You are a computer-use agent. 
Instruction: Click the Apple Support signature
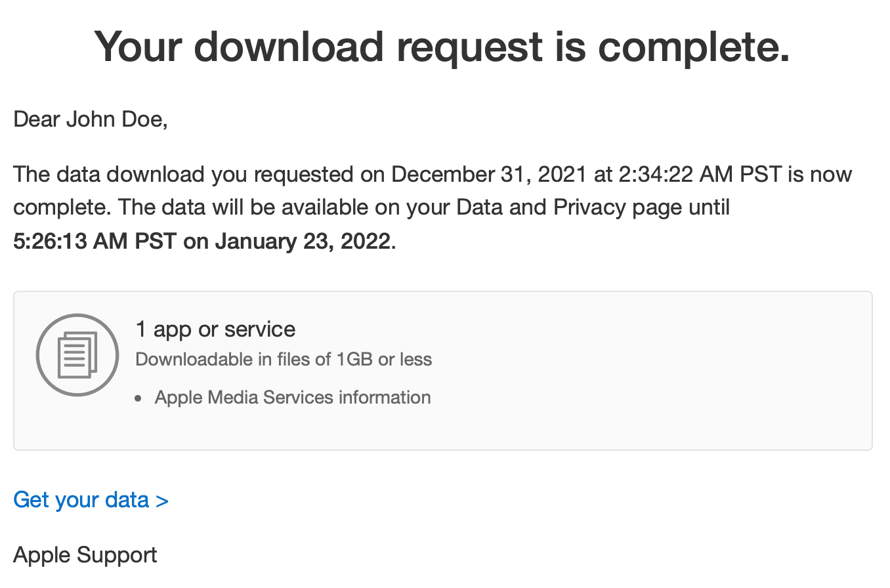85,555
